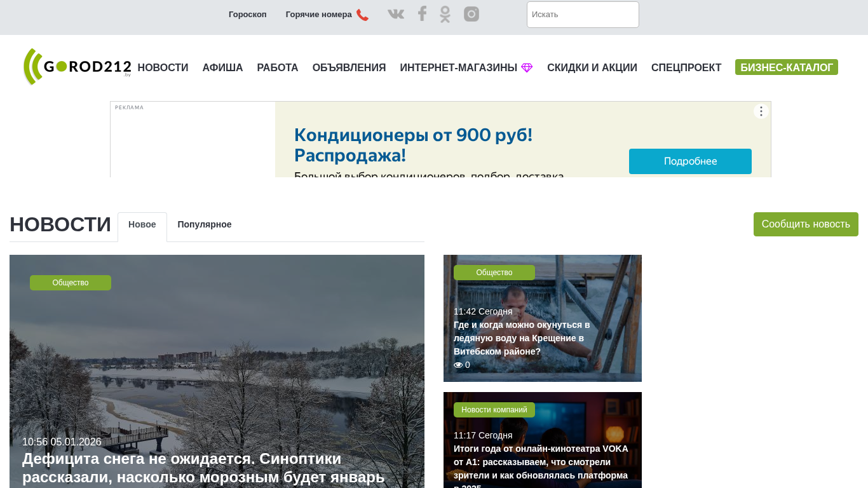Switch to the Популярное tab
This screenshot has height=488, width=868.
tap(205, 225)
